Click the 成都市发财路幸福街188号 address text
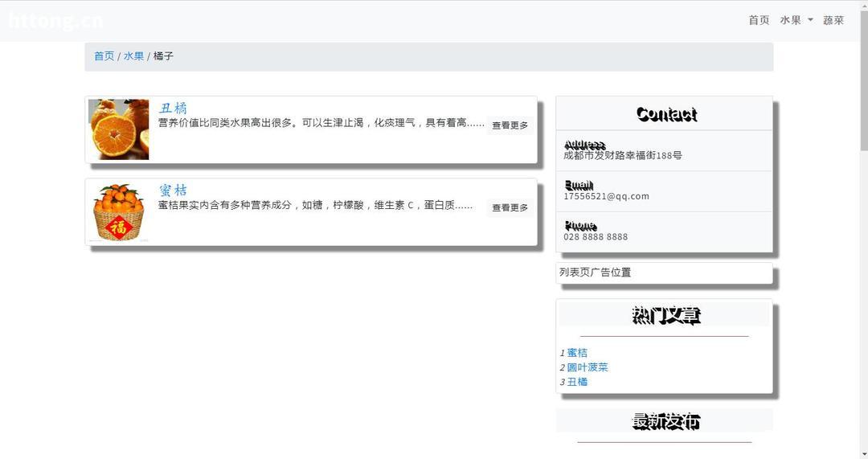 (x=623, y=156)
